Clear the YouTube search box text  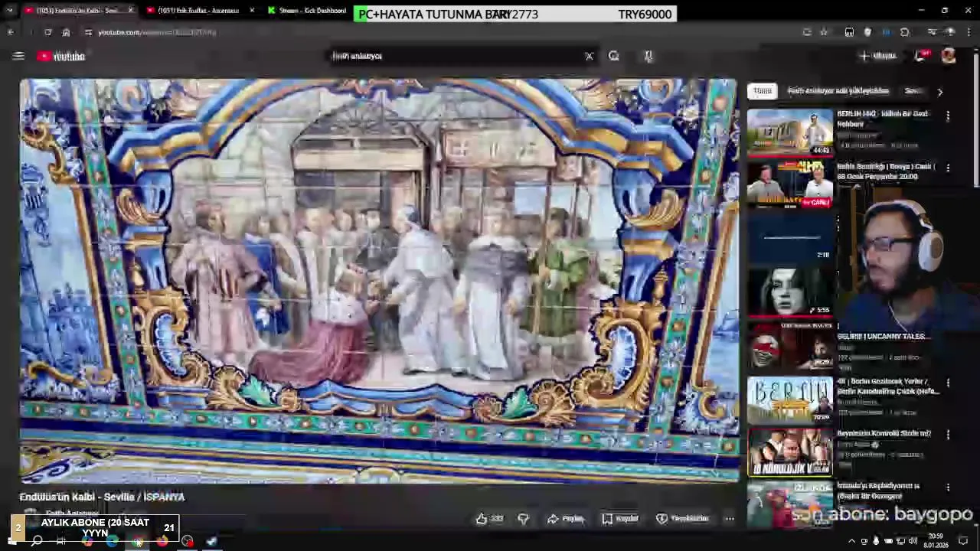[589, 56]
